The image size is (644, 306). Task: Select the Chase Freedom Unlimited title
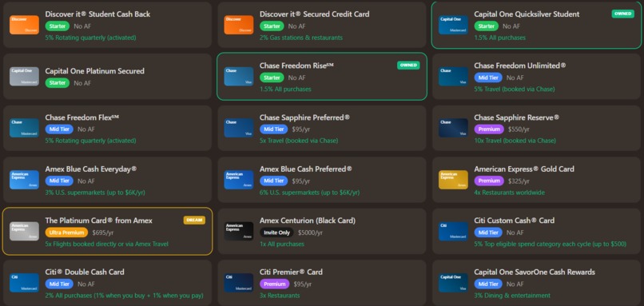tap(520, 66)
